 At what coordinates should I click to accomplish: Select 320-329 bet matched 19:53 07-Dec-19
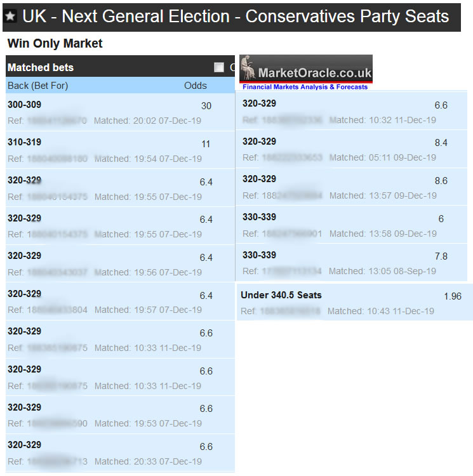(120, 415)
